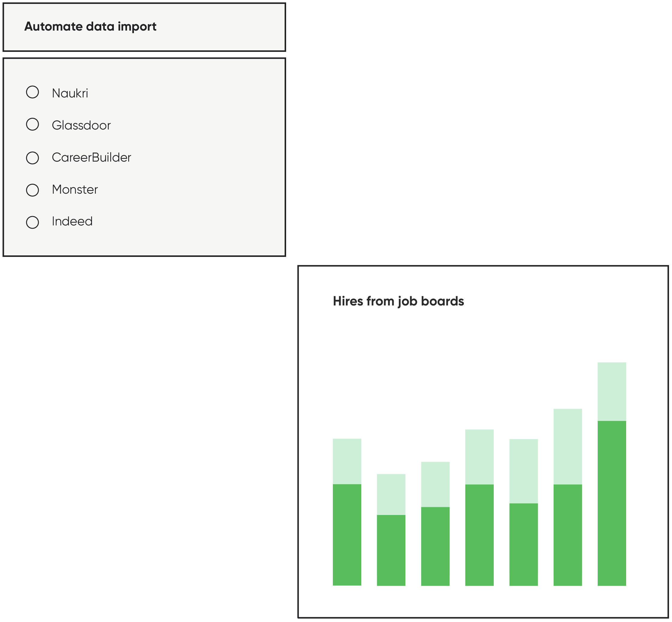Click the Naukri label text
Screen dimensions: 672x622
[70, 93]
